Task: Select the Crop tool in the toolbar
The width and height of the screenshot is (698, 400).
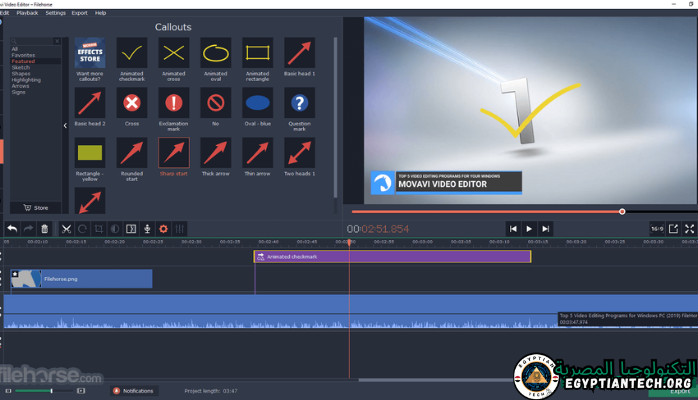Action: click(x=98, y=229)
